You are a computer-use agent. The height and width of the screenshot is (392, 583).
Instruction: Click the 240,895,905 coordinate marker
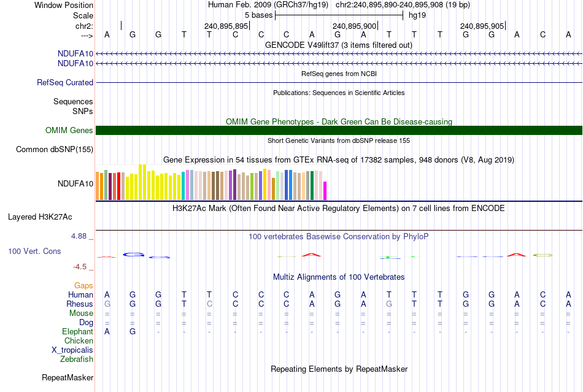(x=482, y=26)
